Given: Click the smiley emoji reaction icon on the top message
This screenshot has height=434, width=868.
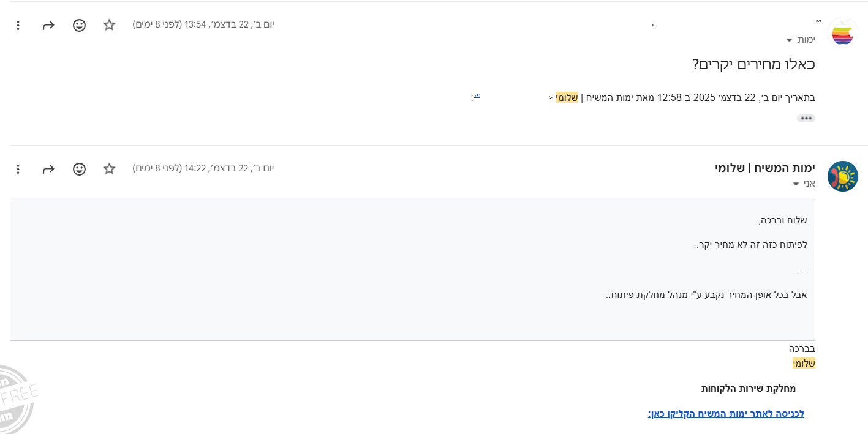Looking at the screenshot, I should pos(79,25).
